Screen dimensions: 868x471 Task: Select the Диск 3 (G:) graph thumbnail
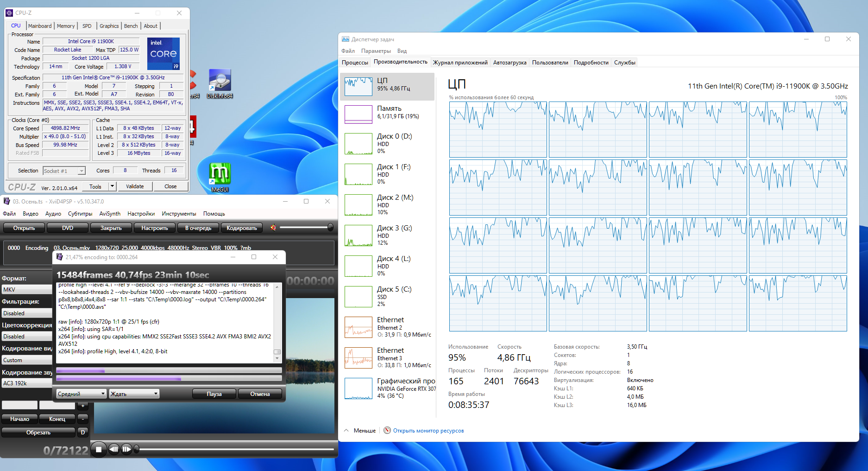tap(359, 235)
